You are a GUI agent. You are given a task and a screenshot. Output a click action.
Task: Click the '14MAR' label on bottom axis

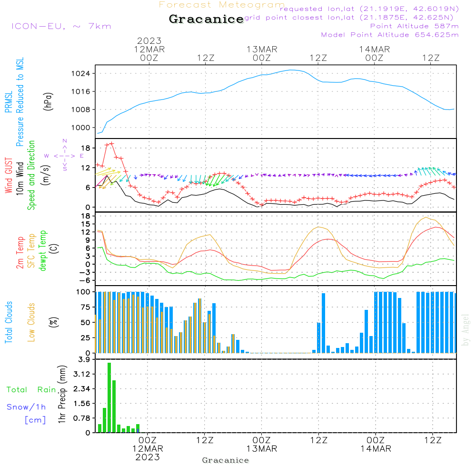(376, 449)
